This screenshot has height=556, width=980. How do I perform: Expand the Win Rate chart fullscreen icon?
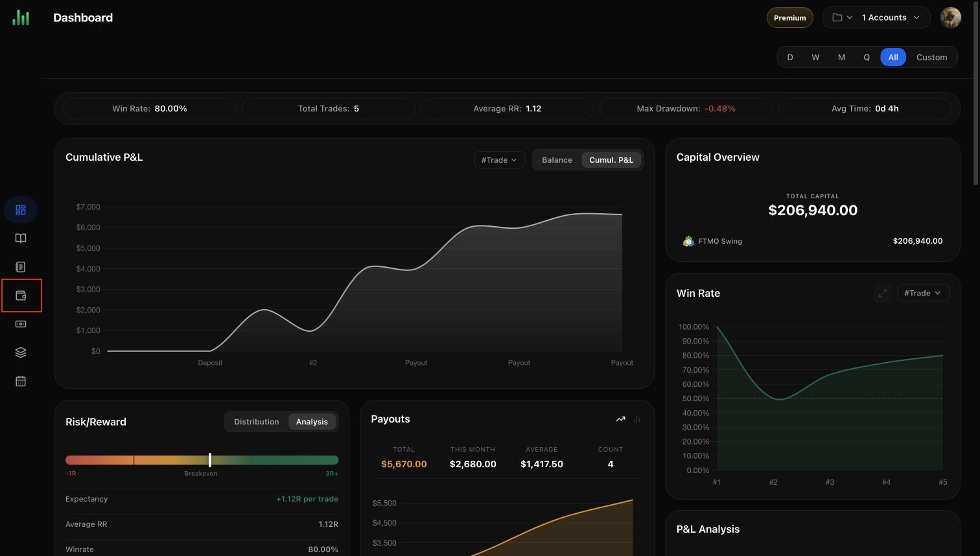tap(883, 293)
